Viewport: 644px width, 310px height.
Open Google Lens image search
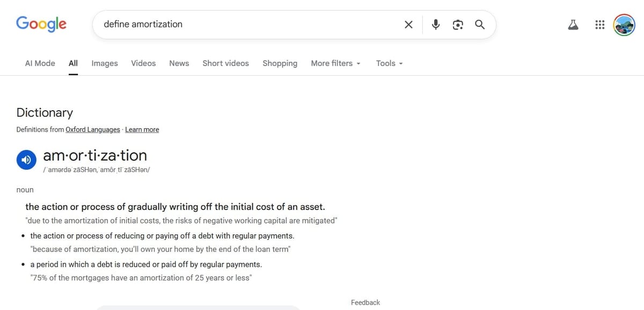[x=458, y=24]
